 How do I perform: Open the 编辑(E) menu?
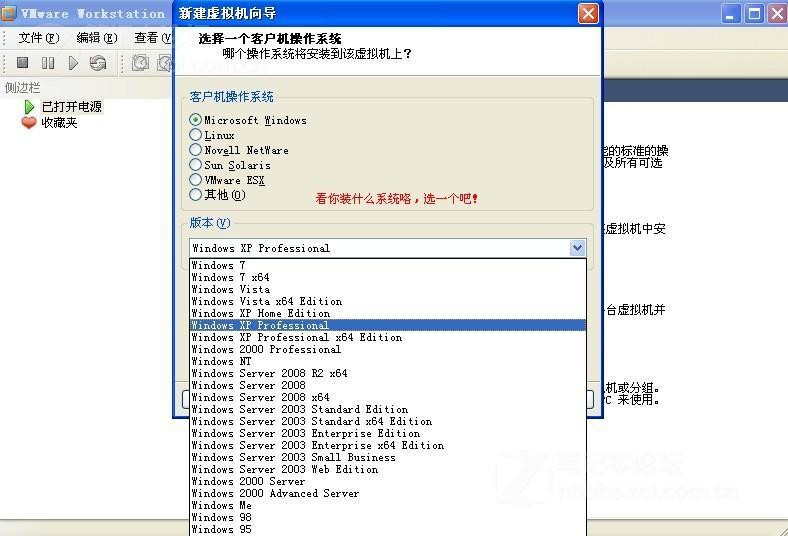96,37
